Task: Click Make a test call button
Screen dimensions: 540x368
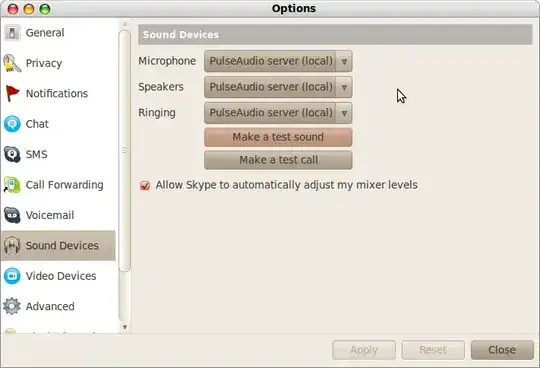Action: 278,160
